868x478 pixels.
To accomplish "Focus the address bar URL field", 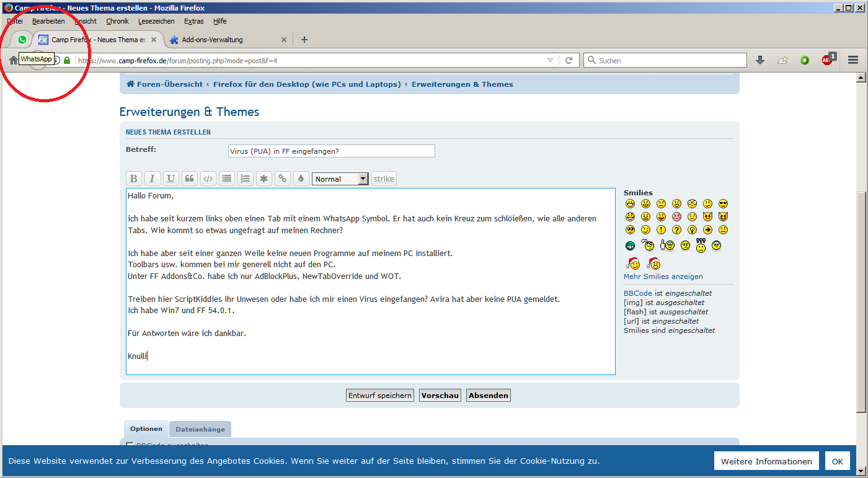I will pos(310,60).
